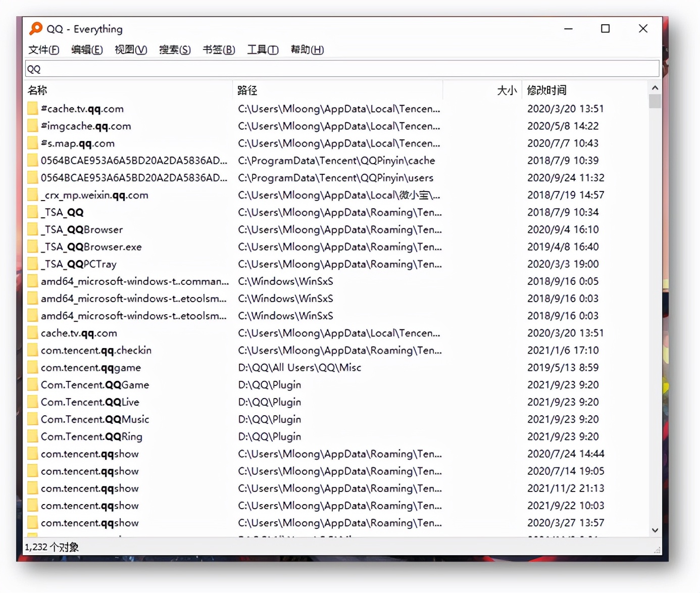The width and height of the screenshot is (700, 593).
Task: Click date 2020/7/7 10:43
Action: coord(563,143)
